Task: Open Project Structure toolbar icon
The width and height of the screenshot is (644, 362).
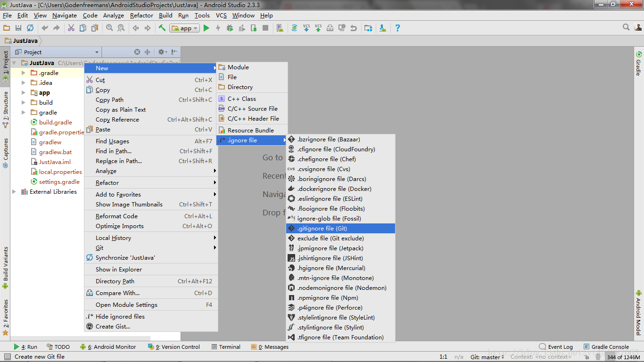Action: coord(368,28)
